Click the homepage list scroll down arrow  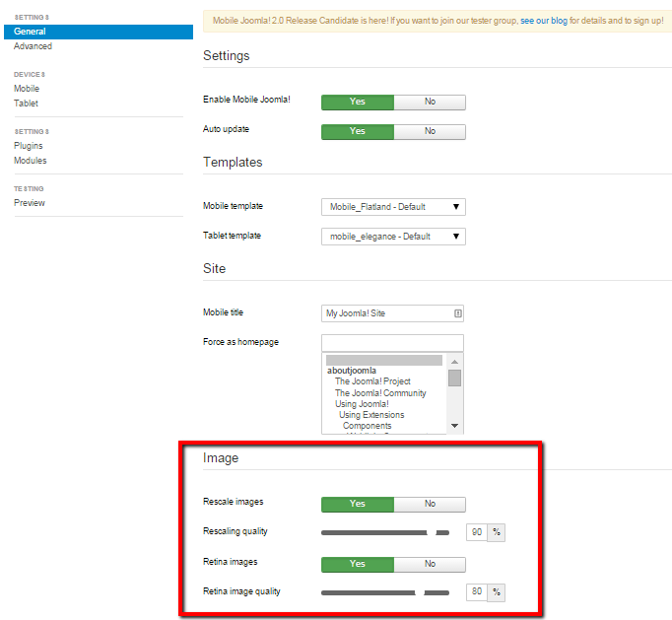pyautogui.click(x=454, y=426)
